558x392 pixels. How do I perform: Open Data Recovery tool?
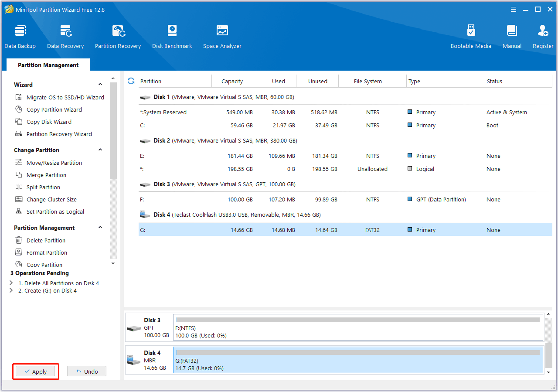point(65,37)
